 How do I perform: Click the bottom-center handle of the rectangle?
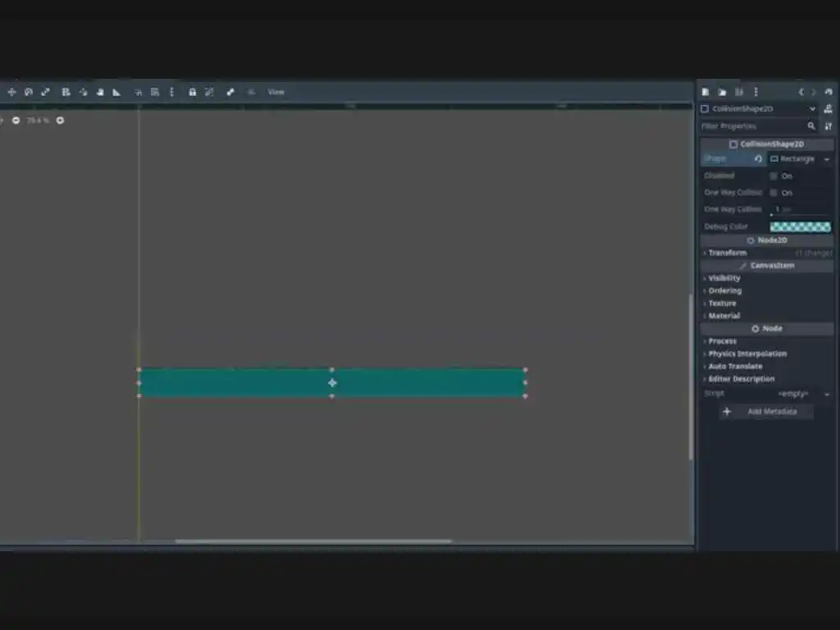click(332, 396)
